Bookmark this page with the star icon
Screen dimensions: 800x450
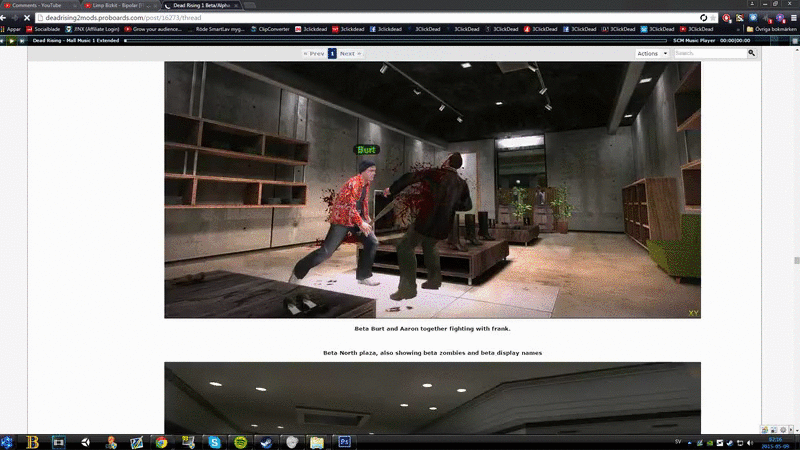point(713,18)
